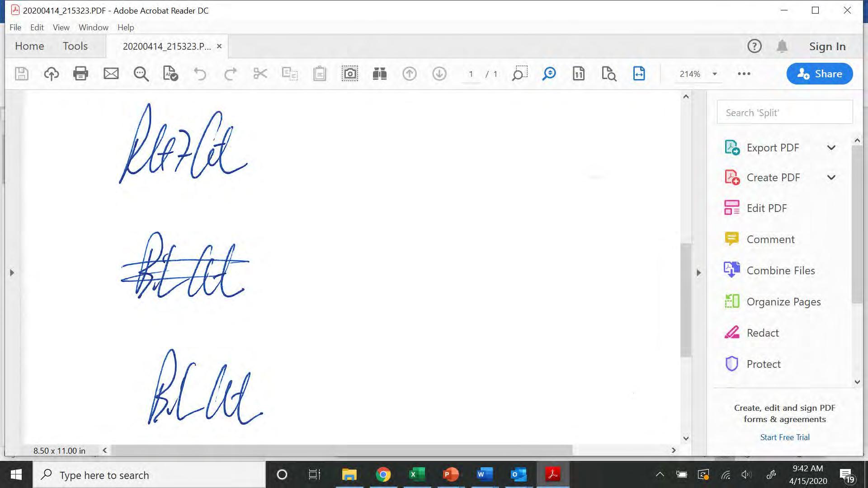Click the Fit to width scrolling icon
The width and height of the screenshot is (868, 488).
click(x=639, y=74)
